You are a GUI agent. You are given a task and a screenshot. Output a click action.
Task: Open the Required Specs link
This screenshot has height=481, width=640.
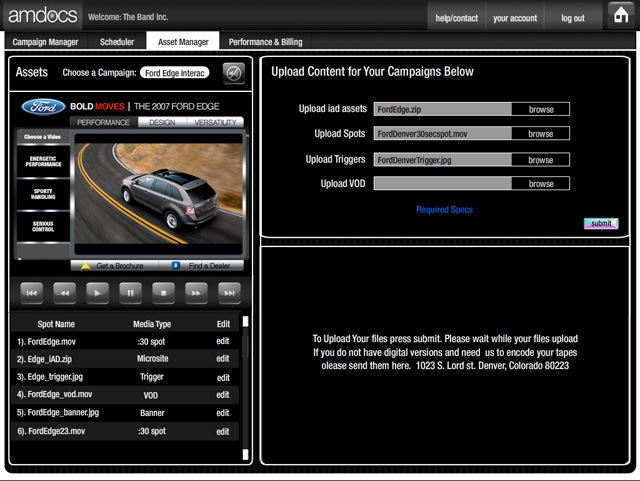444,209
